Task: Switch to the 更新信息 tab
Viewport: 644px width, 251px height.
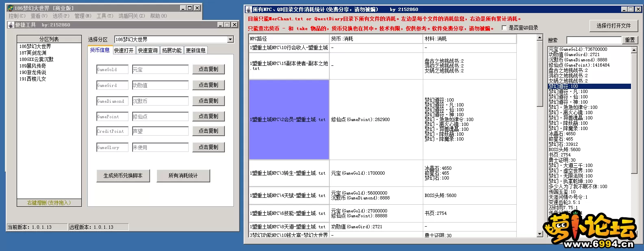Action: pyautogui.click(x=196, y=50)
